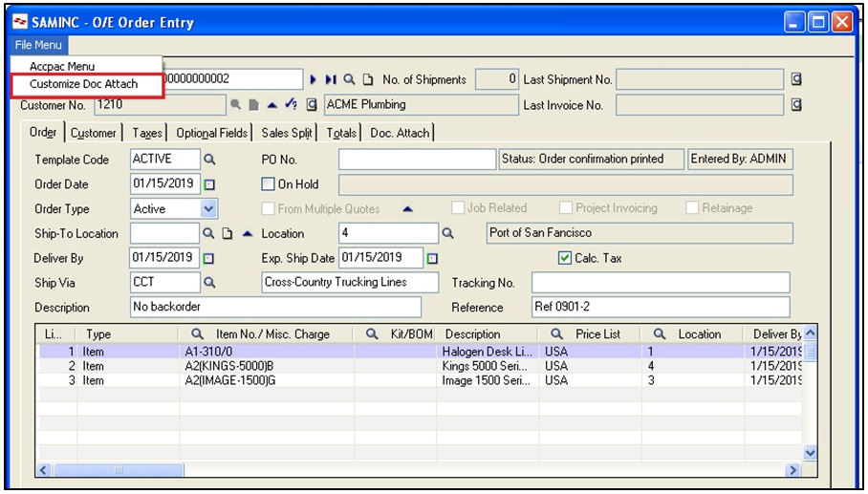Click the new order document icon
The width and height of the screenshot is (868, 494).
tap(368, 79)
